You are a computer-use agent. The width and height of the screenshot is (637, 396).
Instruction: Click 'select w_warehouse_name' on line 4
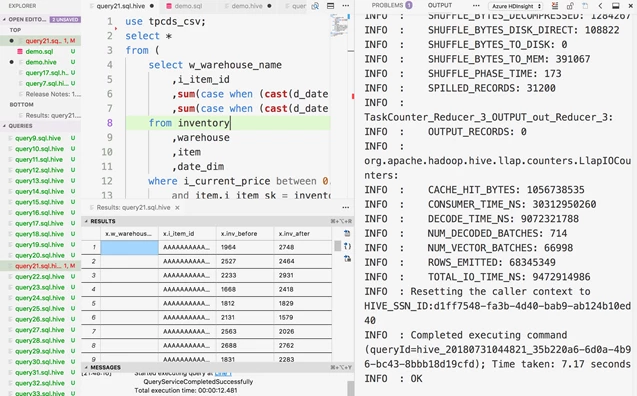pos(215,65)
